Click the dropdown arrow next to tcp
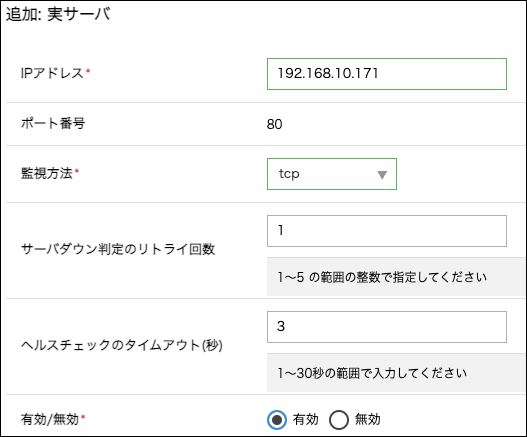Screen dimensions: 527x437 click(382, 175)
